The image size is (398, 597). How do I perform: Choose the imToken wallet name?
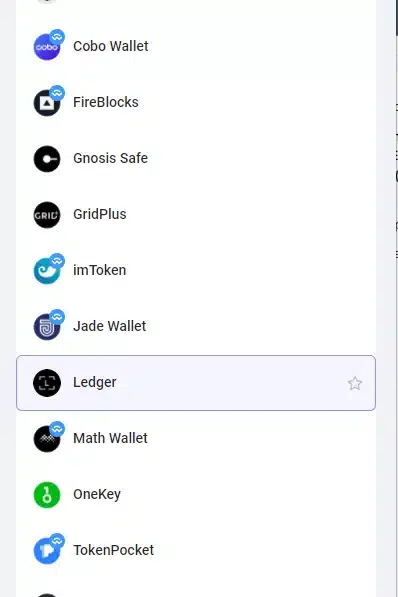[99, 270]
